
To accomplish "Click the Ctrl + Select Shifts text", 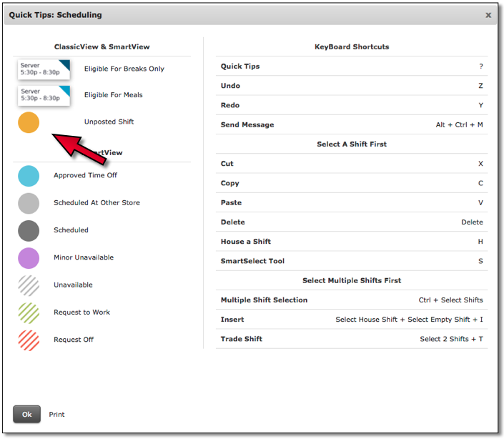I will pos(450,300).
